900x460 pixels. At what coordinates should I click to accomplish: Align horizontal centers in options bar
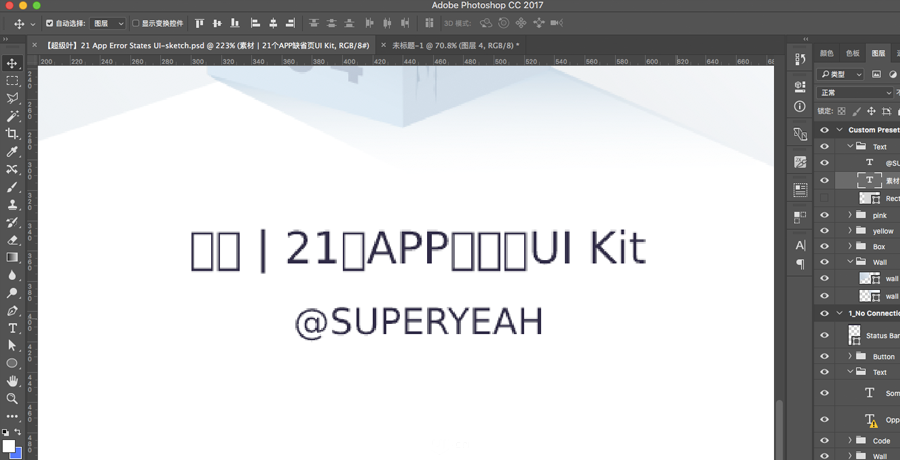[273, 24]
